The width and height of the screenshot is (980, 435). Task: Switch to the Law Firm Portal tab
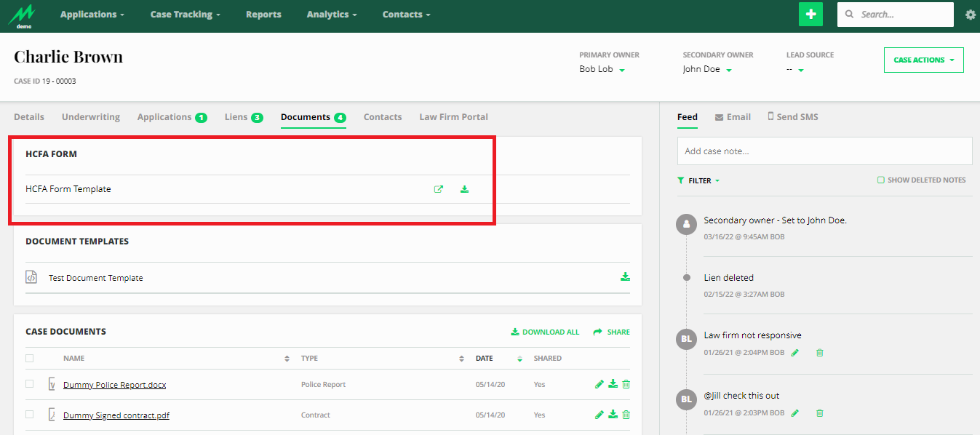click(453, 116)
